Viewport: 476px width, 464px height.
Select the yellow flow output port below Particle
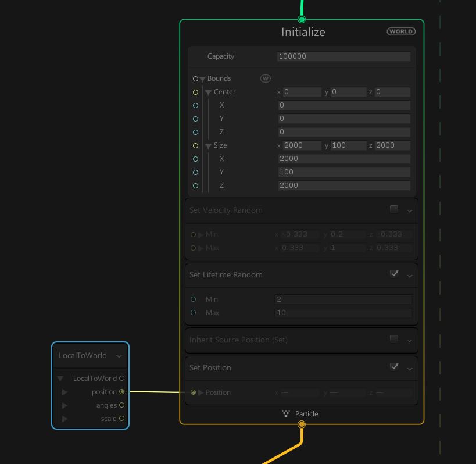pos(302,424)
